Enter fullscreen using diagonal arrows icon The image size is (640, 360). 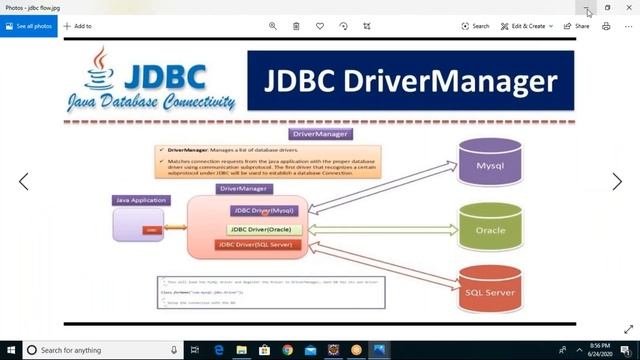(629, 329)
